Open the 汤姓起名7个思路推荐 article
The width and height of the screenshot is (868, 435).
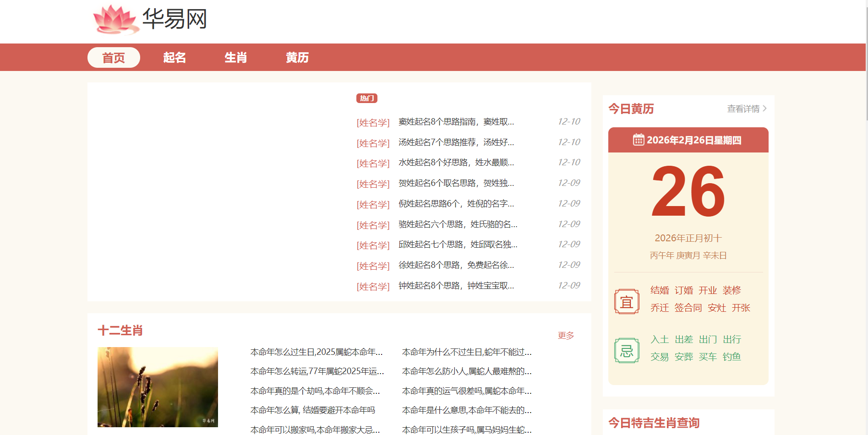(x=456, y=142)
